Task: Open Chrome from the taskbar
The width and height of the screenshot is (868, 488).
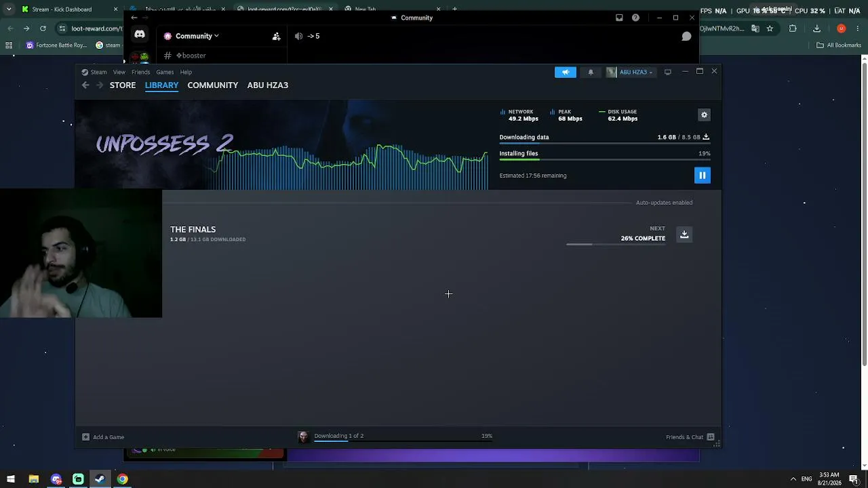Action: 122,479
